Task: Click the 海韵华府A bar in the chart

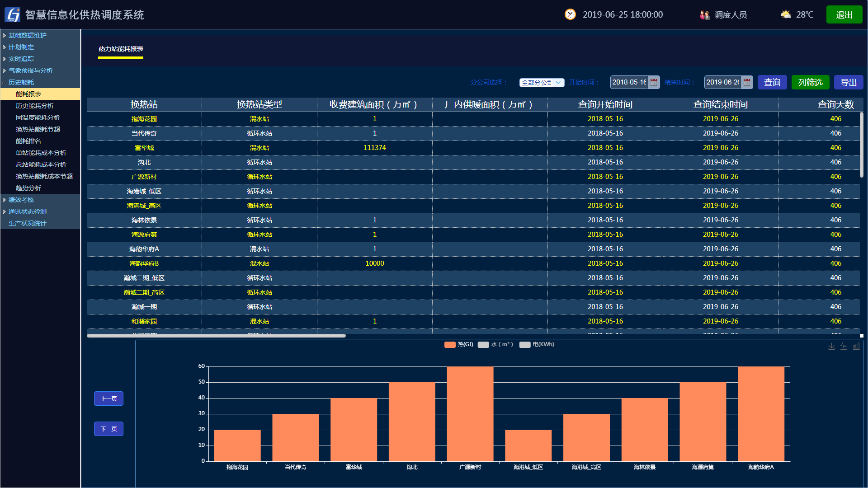Action: [761, 414]
